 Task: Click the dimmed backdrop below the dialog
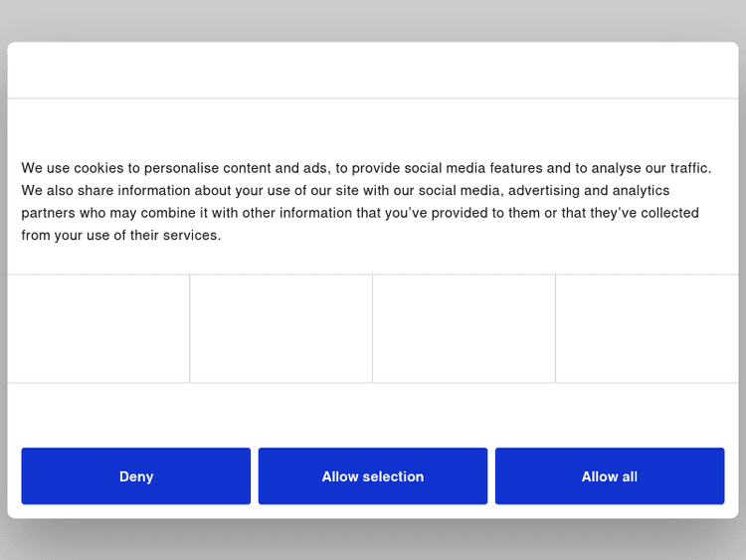click(373, 540)
